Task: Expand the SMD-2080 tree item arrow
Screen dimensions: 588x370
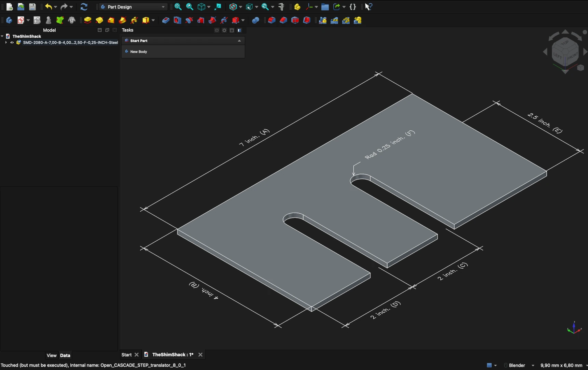Action: (x=6, y=43)
